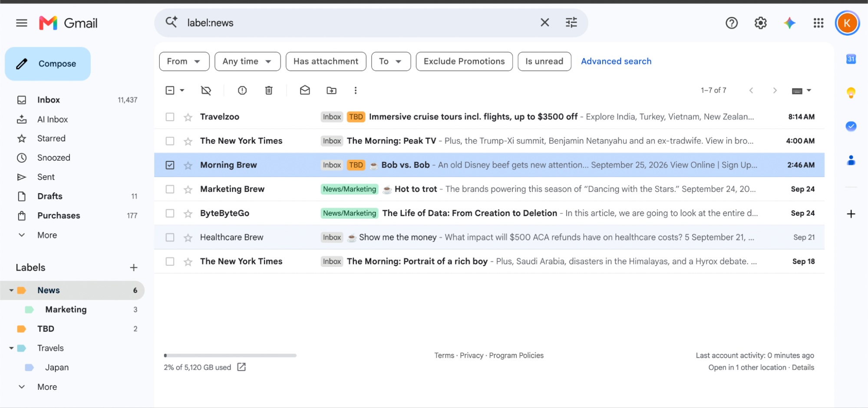Image resolution: width=868 pixels, height=408 pixels.
Task: Mark selected email as read icon
Action: (305, 90)
